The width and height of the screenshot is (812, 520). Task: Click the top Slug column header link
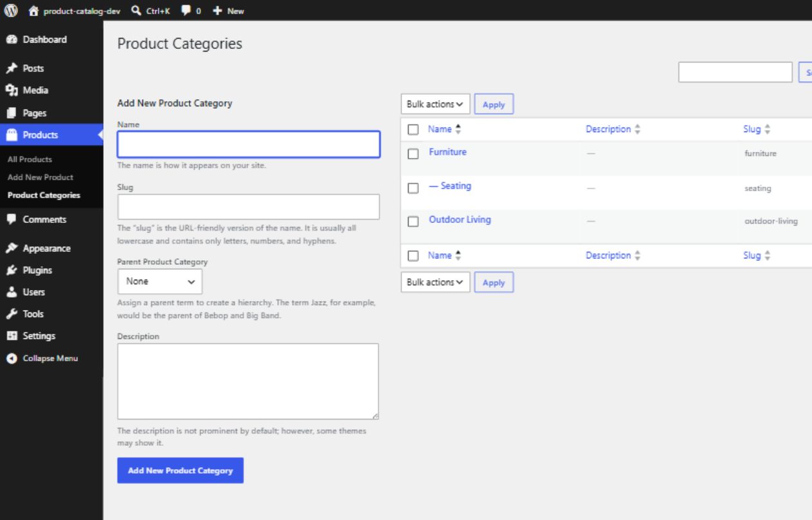click(x=752, y=130)
